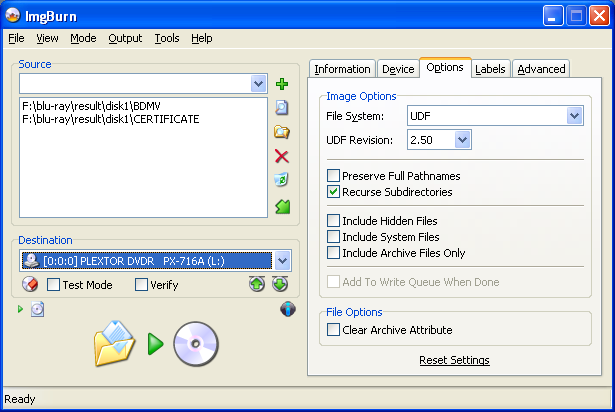The width and height of the screenshot is (615, 412).
Task: Select the BDMV source folder entry
Action: pos(91,106)
